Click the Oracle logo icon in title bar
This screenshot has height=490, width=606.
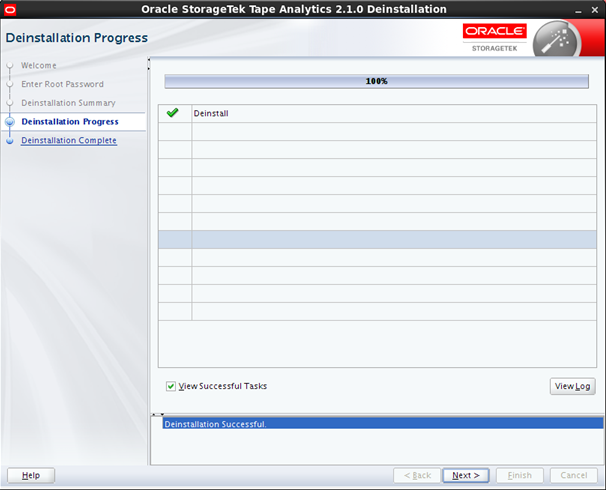coord(10,9)
